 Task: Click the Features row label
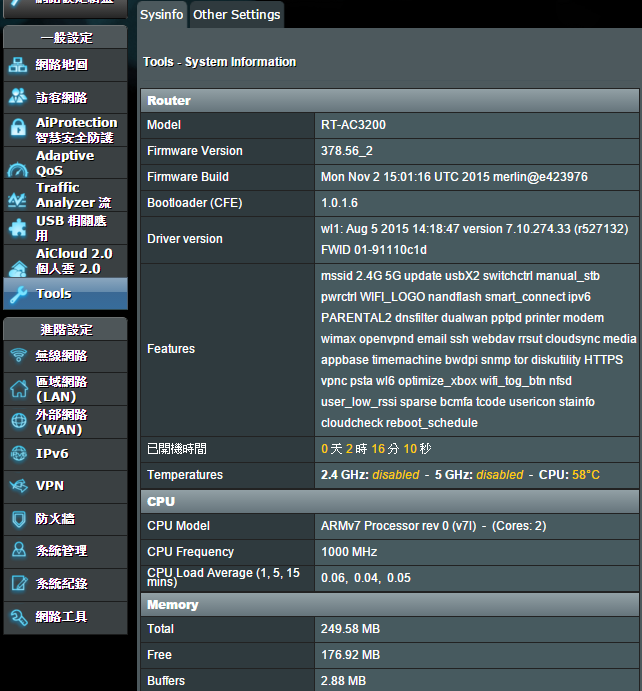(171, 349)
